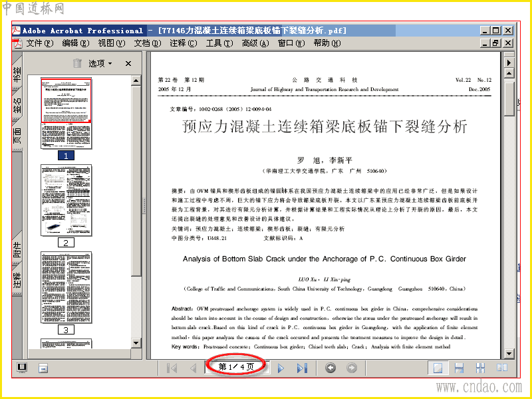Open the 书签 side tab

click(17, 73)
